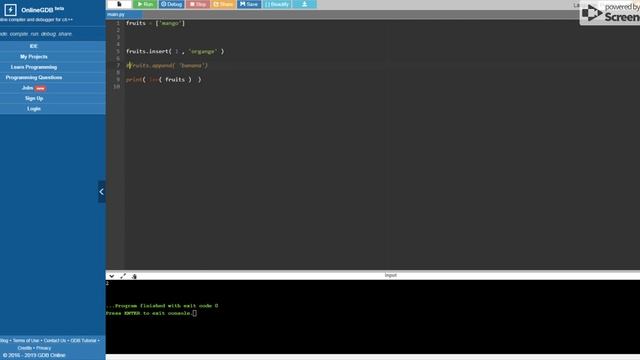Click the 'Program finished with exit code 0' text
Viewport: 640px width, 360px height.
coord(162,306)
